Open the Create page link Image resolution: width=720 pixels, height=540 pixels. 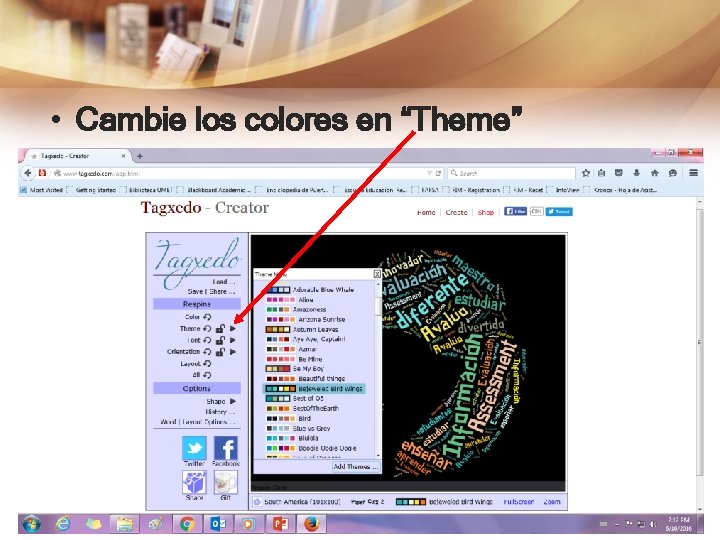click(456, 212)
